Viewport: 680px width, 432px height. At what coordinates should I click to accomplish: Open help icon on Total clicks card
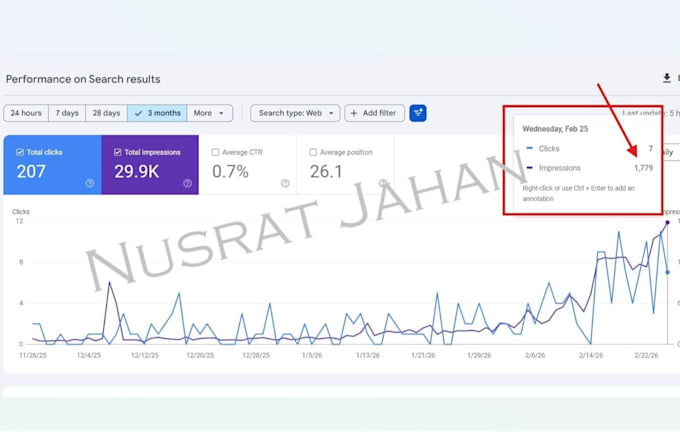(90, 183)
